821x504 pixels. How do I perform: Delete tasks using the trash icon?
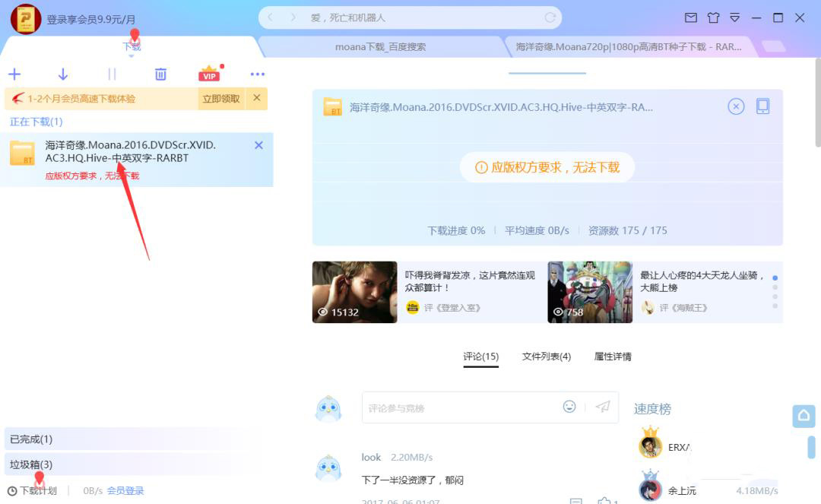160,74
